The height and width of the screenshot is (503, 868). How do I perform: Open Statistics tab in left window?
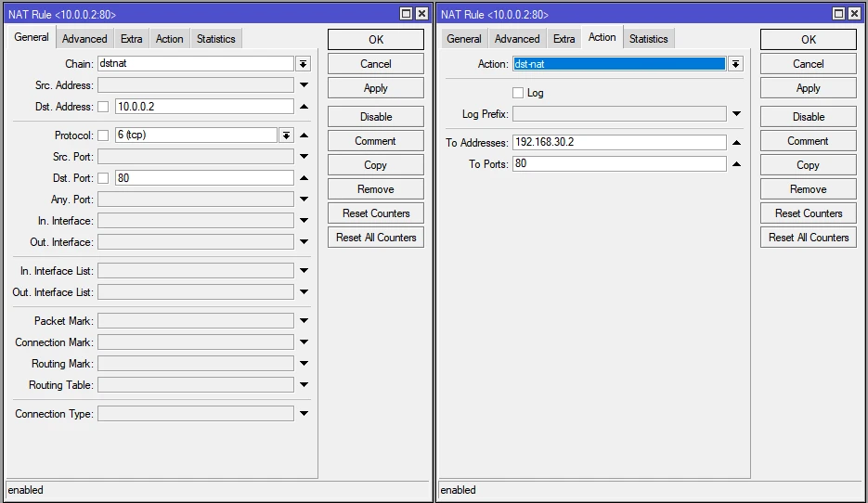[216, 39]
